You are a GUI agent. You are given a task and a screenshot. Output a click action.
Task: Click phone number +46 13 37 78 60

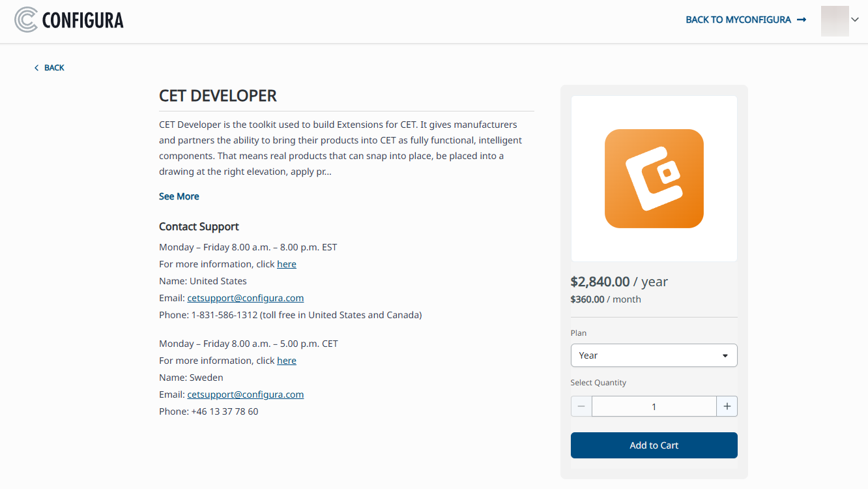pyautogui.click(x=224, y=411)
